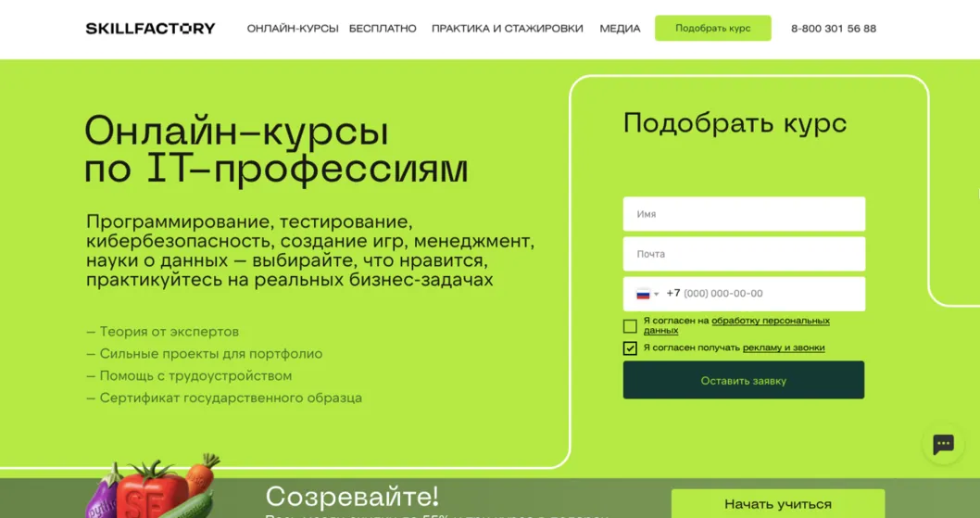The width and height of the screenshot is (980, 518).
Task: Uncheck the ads and calls consent checkbox
Action: [630, 348]
